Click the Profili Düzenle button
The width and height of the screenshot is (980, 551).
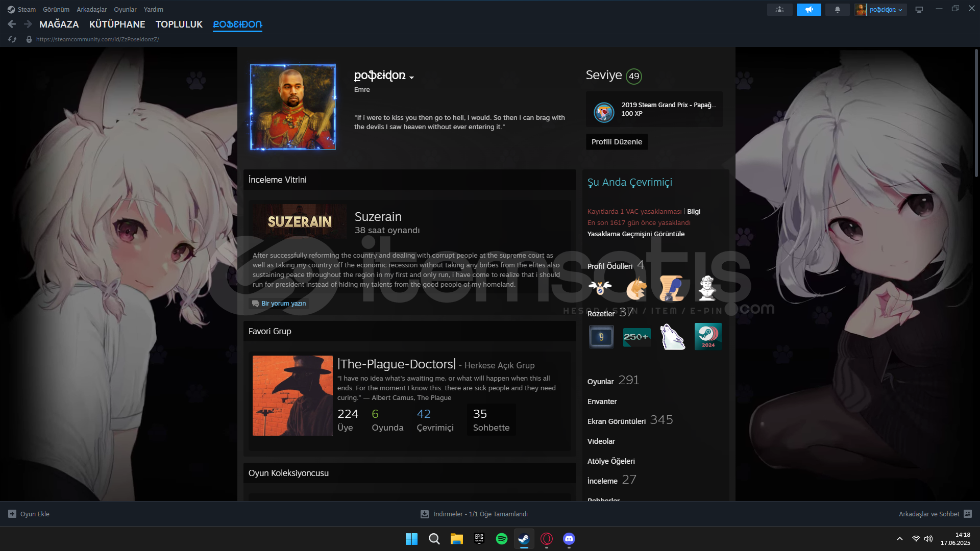pos(617,142)
